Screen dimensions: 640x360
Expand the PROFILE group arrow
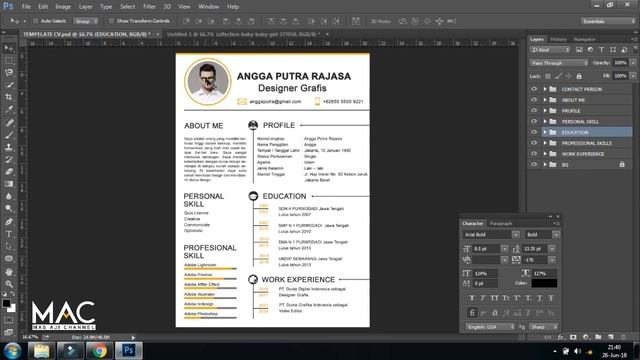pyautogui.click(x=545, y=111)
